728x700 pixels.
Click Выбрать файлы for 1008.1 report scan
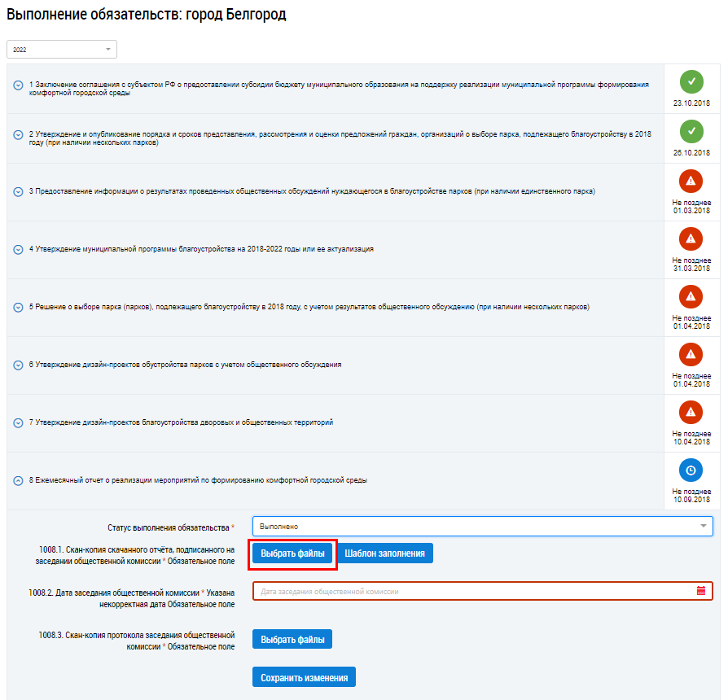click(292, 553)
